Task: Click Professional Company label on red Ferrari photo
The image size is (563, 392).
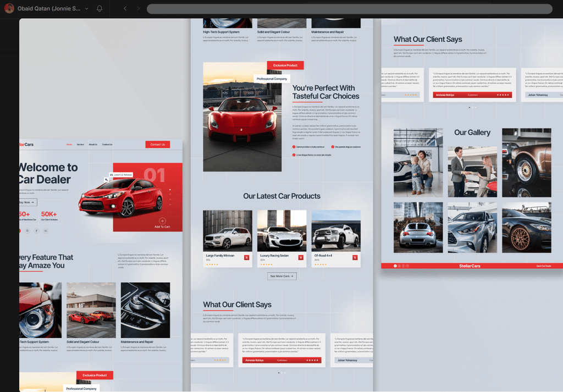Action: point(272,79)
